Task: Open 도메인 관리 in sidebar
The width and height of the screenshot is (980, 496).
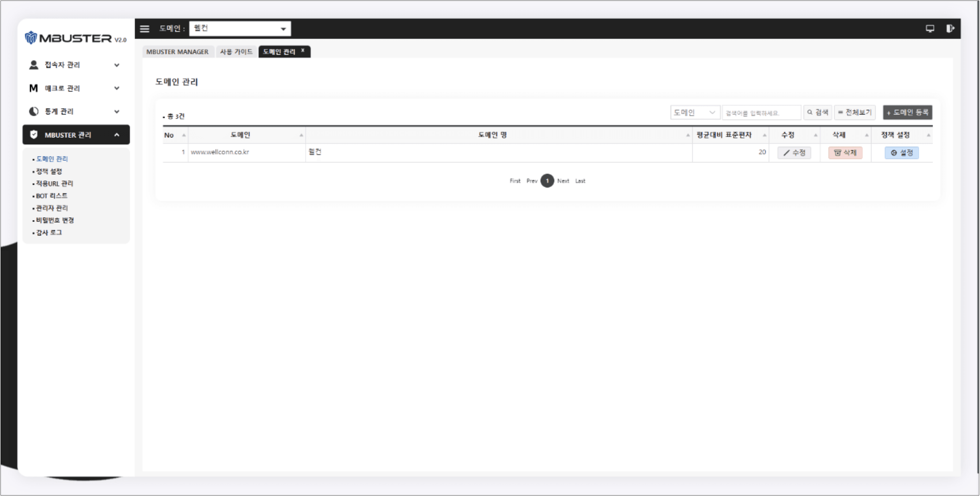Action: 52,159
